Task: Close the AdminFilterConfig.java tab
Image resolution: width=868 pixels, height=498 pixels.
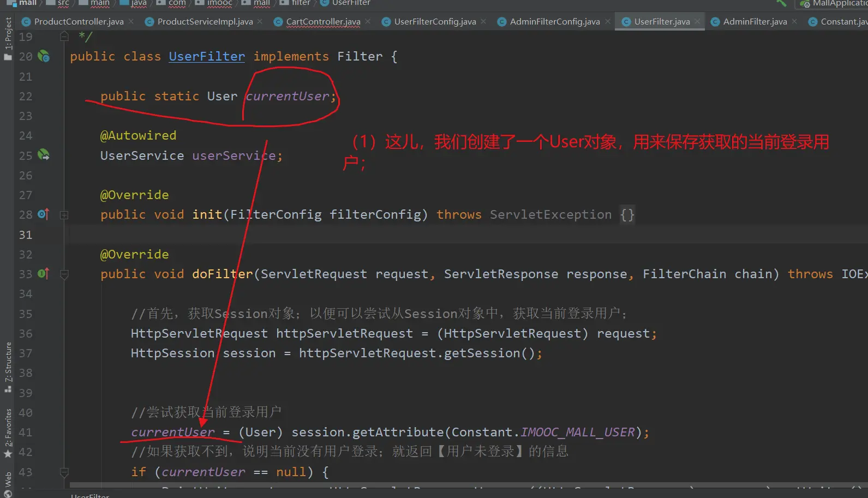Action: click(608, 22)
